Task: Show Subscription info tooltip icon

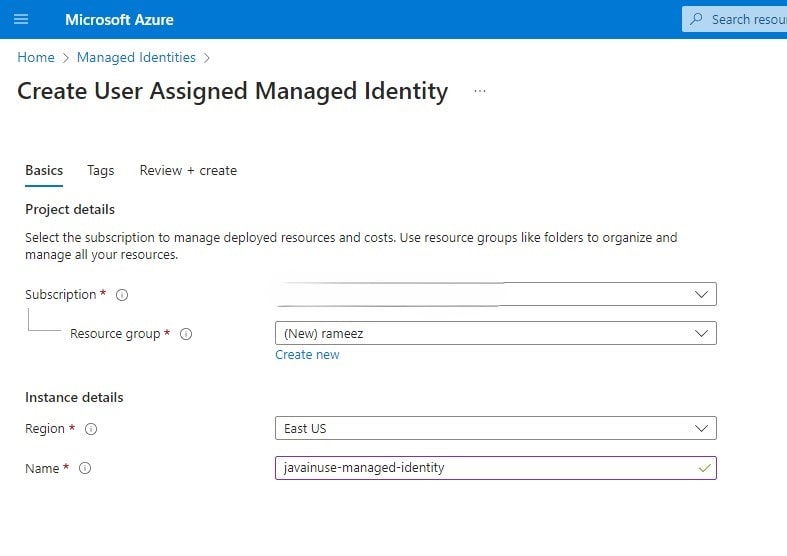Action: coord(122,295)
